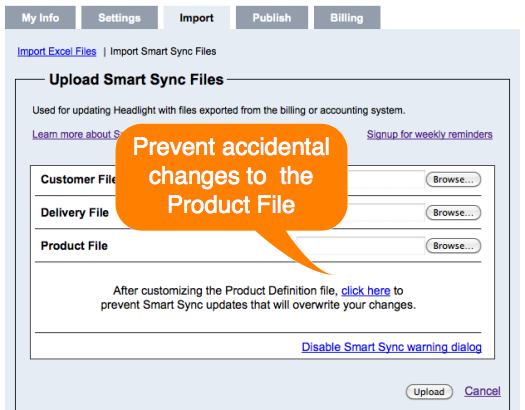Viewport: 525px width, 410px height.
Task: Click Signup for weekly reminders link
Action: click(430, 134)
